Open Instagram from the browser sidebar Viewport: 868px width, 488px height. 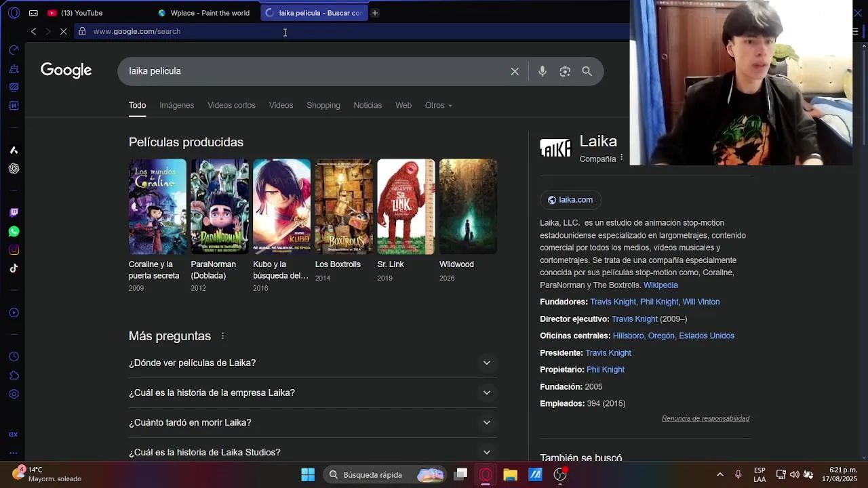(14, 250)
